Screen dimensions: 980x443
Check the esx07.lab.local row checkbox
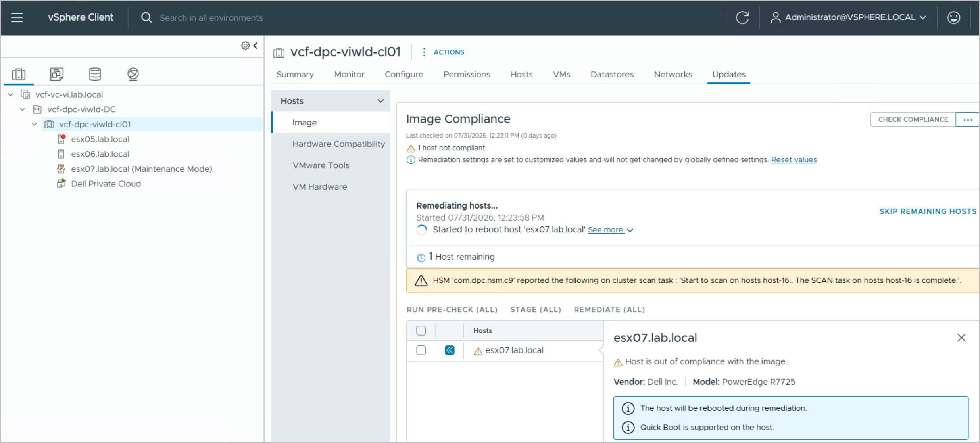click(x=421, y=350)
